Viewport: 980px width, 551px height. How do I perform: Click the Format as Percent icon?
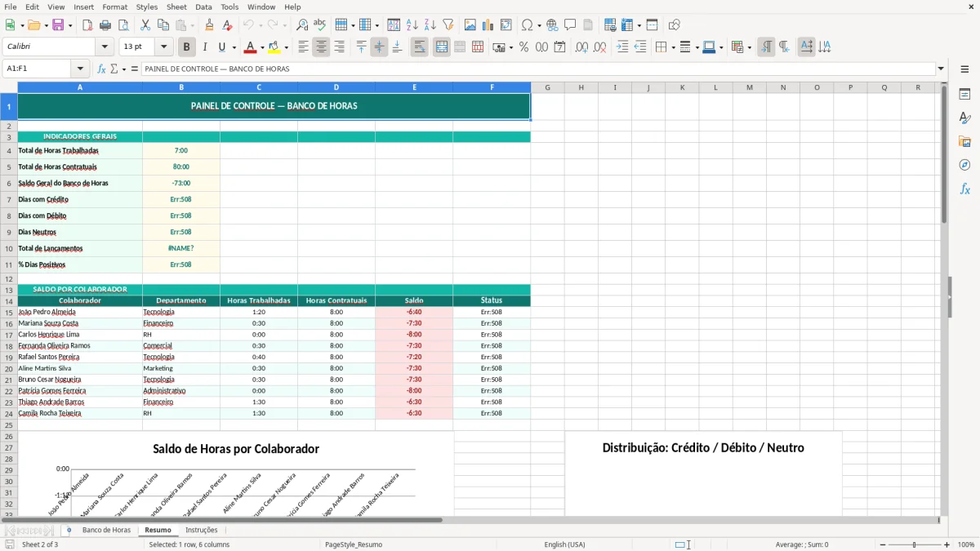pyautogui.click(x=523, y=47)
